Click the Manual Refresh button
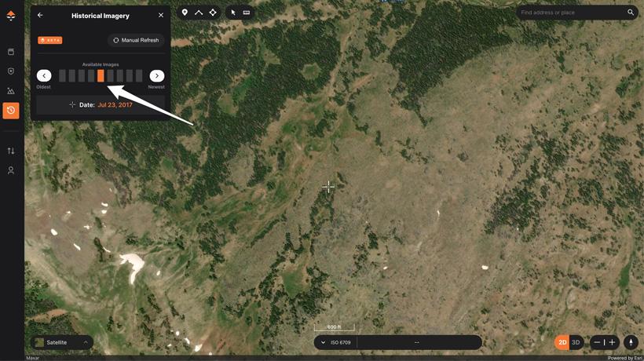This screenshot has height=361, width=644. click(x=137, y=40)
